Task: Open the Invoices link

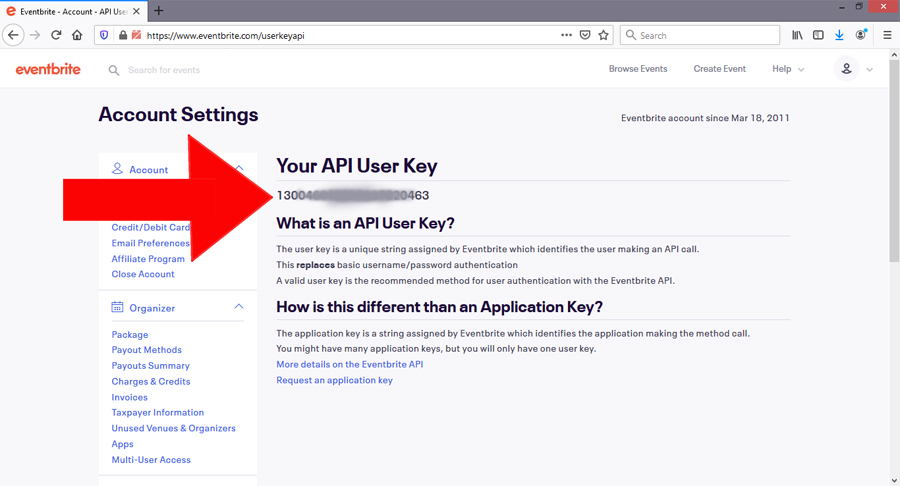Action: [x=130, y=397]
